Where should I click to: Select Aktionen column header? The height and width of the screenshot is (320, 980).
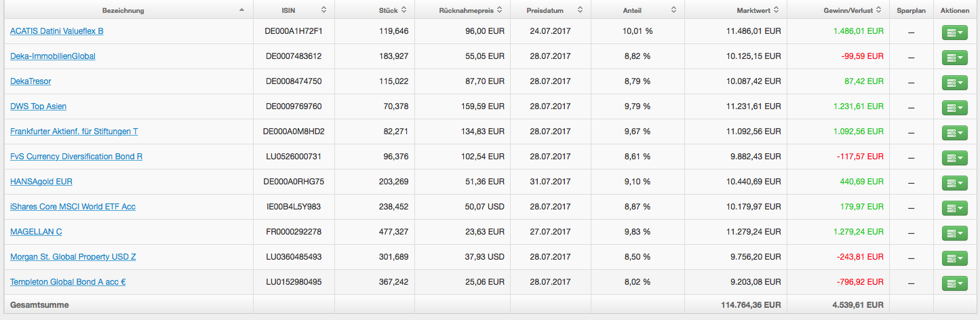[x=956, y=10]
